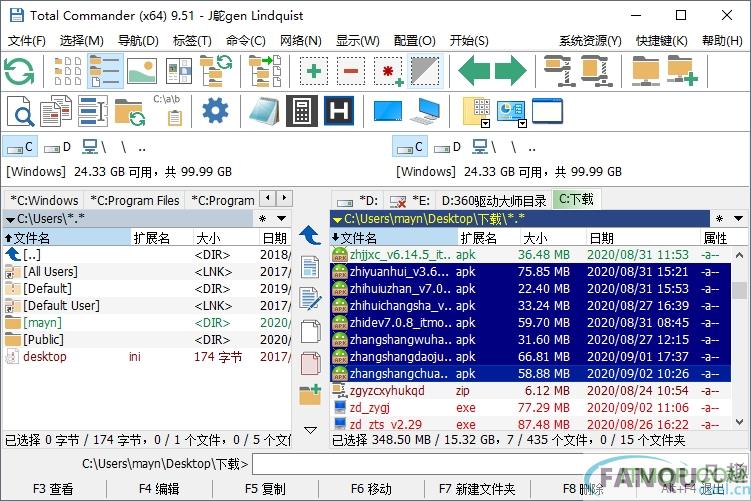Click F7 新建文件夹 button

point(477,489)
